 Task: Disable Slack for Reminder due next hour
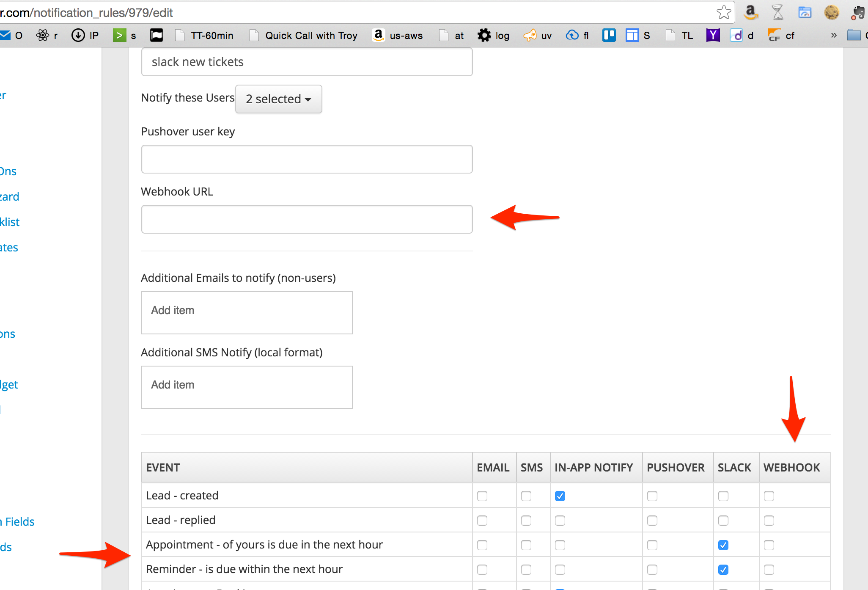click(x=723, y=570)
